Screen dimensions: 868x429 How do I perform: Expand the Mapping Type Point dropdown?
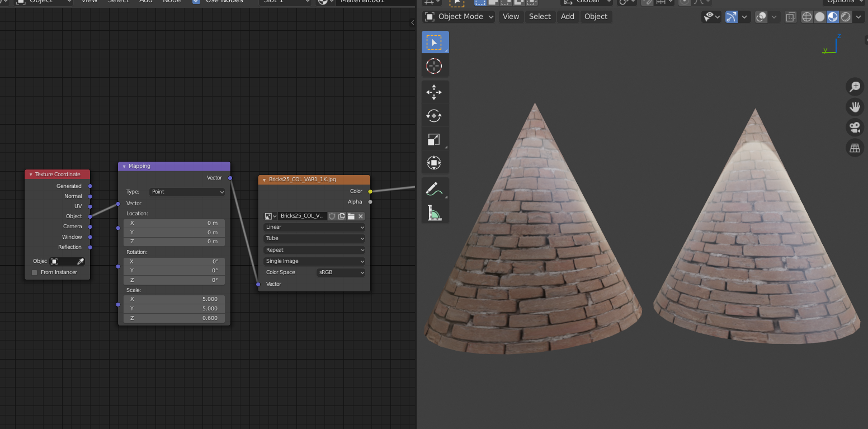(x=187, y=192)
